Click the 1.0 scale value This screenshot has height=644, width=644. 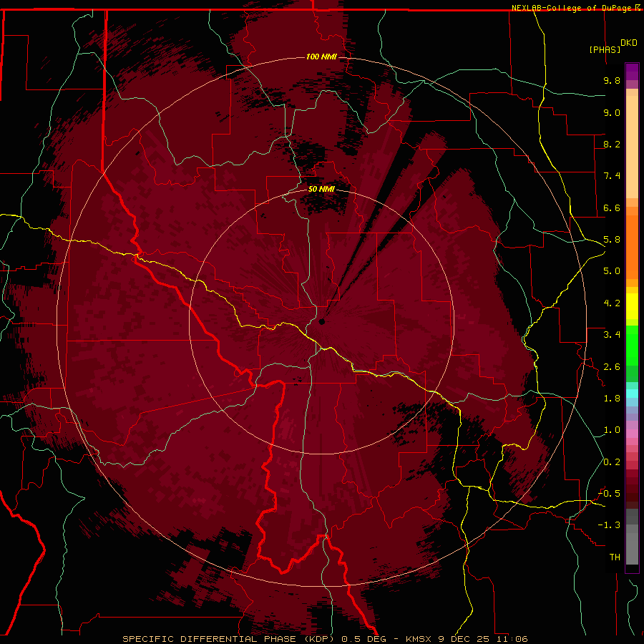click(x=612, y=430)
